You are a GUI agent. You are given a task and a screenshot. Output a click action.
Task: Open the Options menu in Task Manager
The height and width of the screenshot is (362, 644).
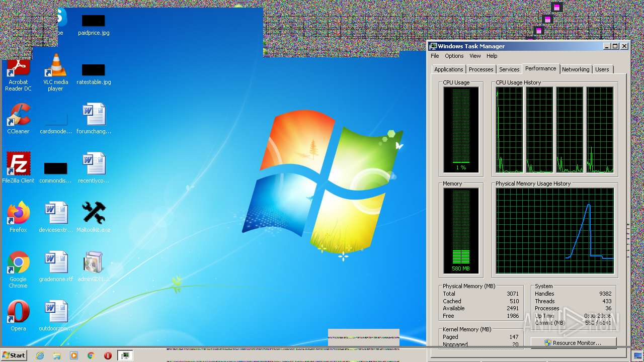(454, 56)
